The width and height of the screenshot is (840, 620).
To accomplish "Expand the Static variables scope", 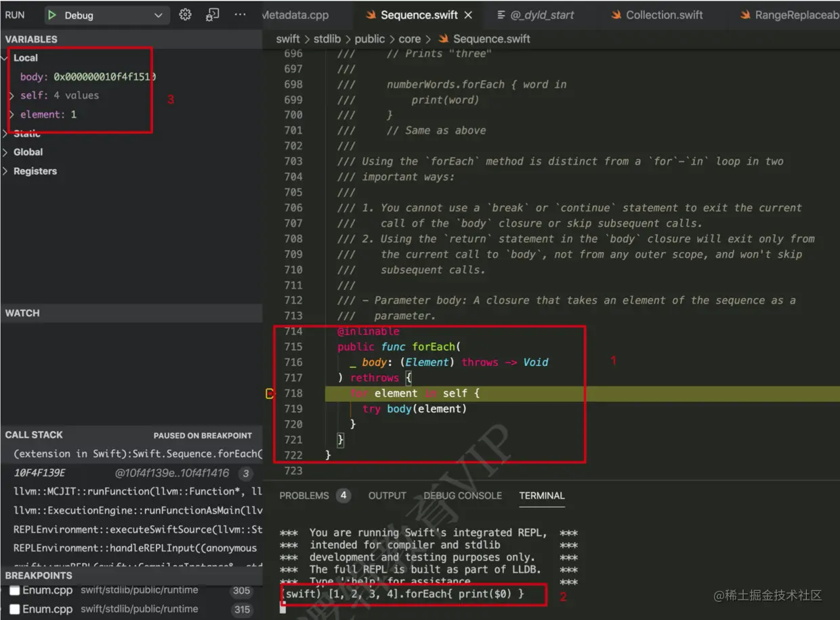I will pos(6,133).
